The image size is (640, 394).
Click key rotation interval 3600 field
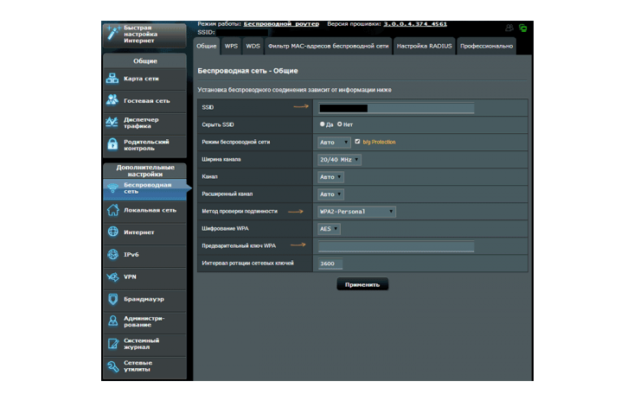(330, 264)
